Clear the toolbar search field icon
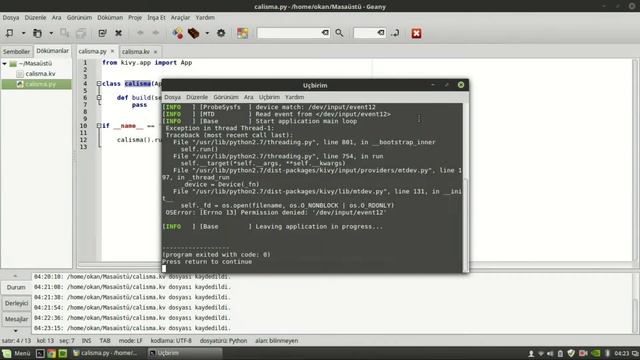 click(x=325, y=33)
